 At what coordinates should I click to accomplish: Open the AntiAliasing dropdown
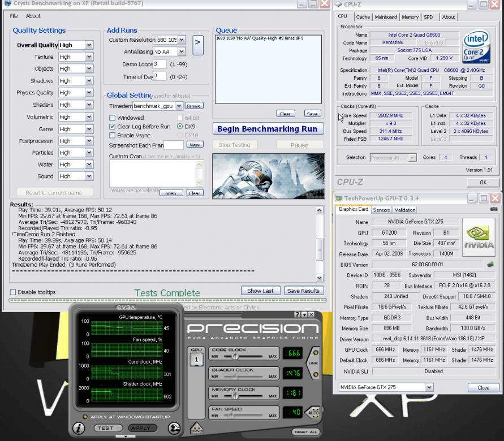pyautogui.click(x=182, y=51)
